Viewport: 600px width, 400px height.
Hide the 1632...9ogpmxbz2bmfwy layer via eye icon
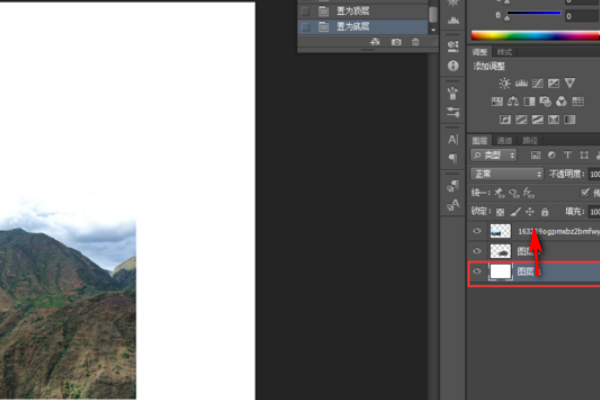pos(477,231)
